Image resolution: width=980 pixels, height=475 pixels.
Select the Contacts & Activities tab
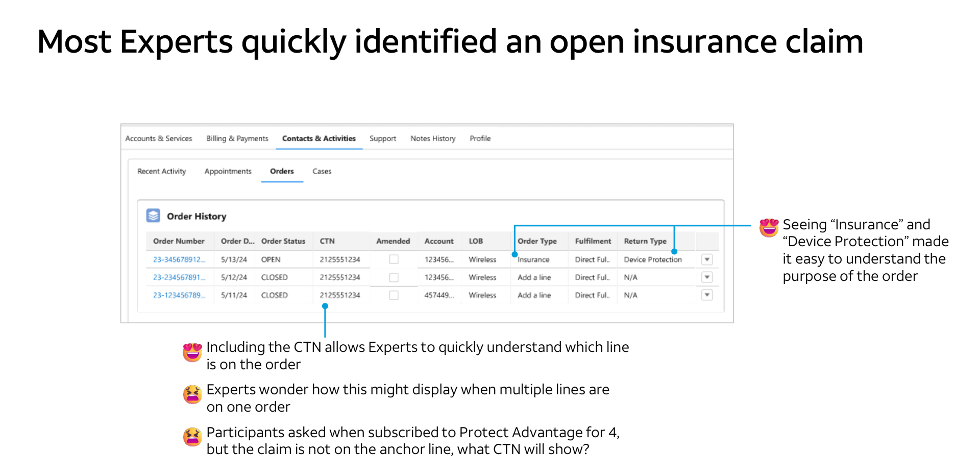319,138
